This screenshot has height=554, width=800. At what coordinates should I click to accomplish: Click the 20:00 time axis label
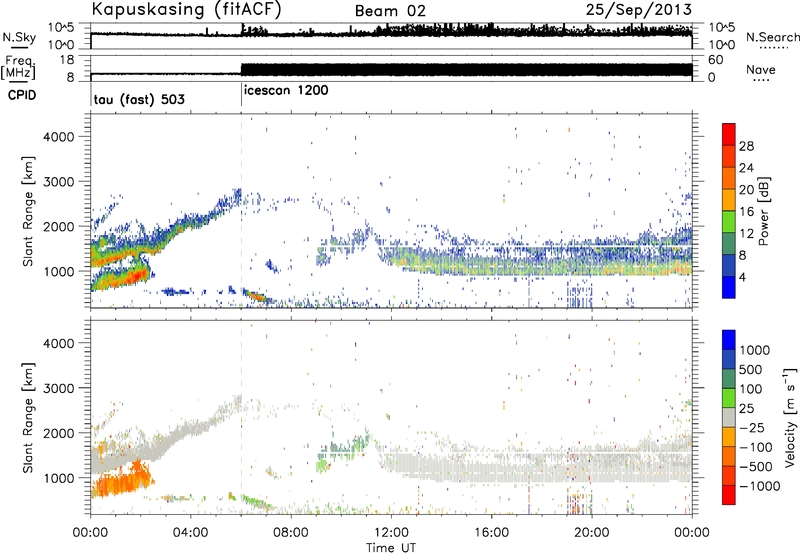tap(591, 533)
